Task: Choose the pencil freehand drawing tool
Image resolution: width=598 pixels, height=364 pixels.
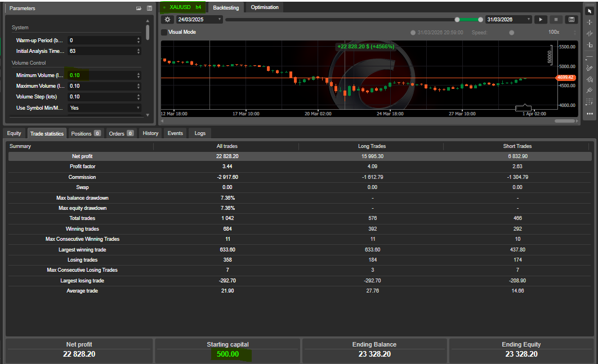Action: pyautogui.click(x=590, y=68)
